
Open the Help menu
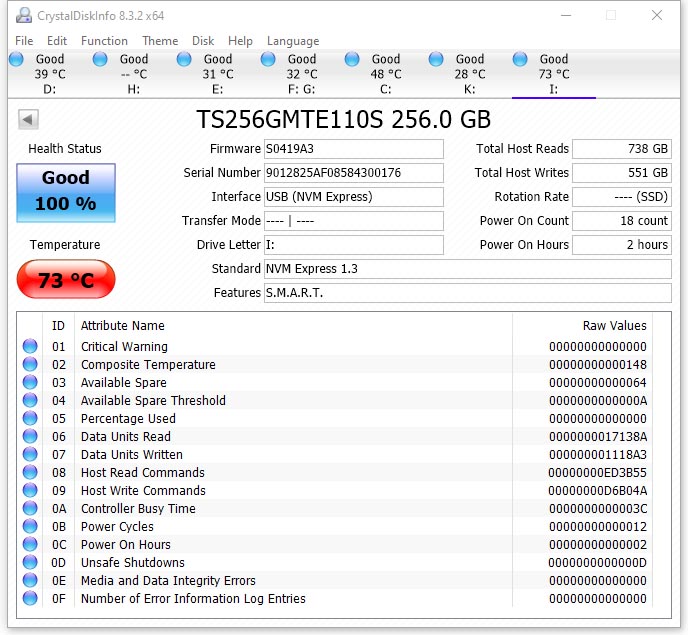pyautogui.click(x=240, y=41)
